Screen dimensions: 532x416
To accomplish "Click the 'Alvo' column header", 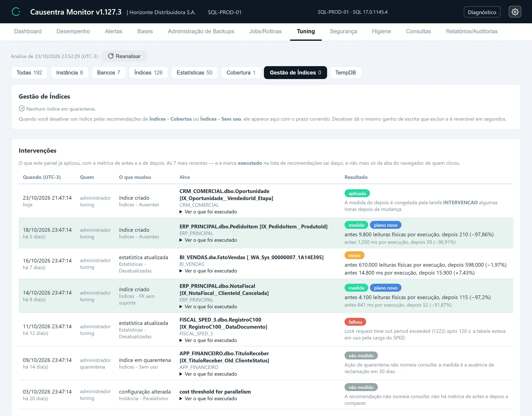I will [185, 177].
